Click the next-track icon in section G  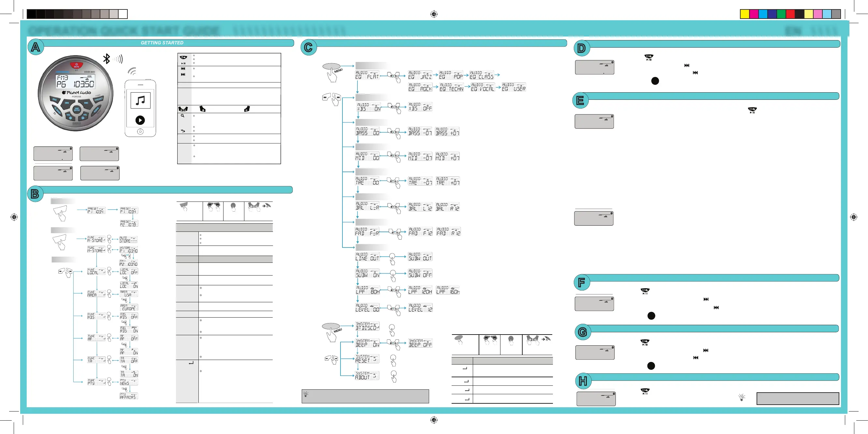pyautogui.click(x=706, y=351)
